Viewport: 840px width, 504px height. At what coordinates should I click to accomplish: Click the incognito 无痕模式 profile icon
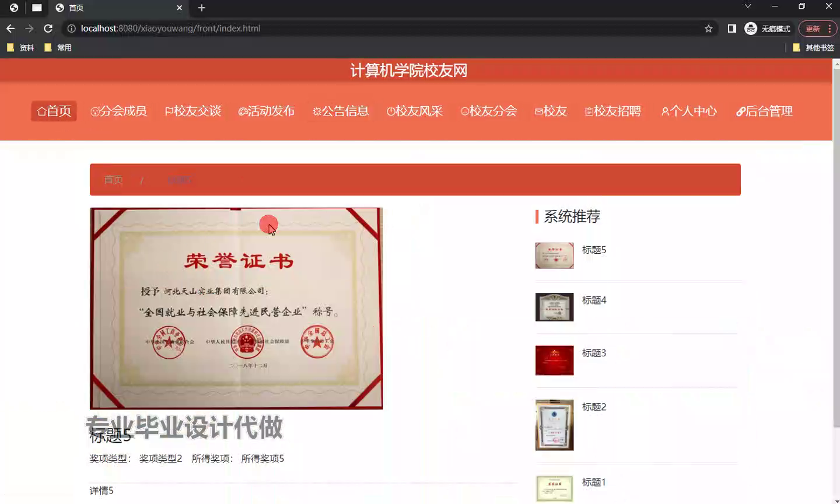(x=767, y=29)
